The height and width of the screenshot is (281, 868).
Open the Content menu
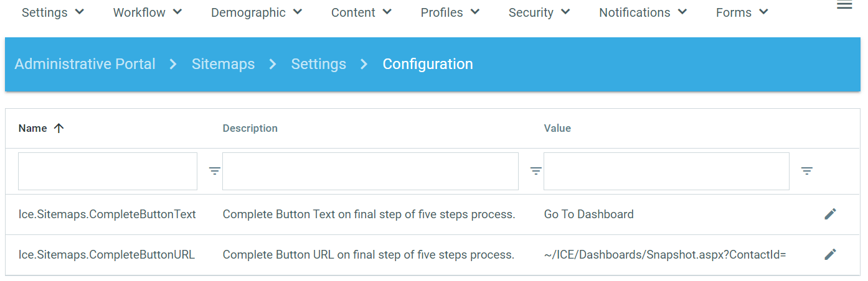pyautogui.click(x=361, y=12)
